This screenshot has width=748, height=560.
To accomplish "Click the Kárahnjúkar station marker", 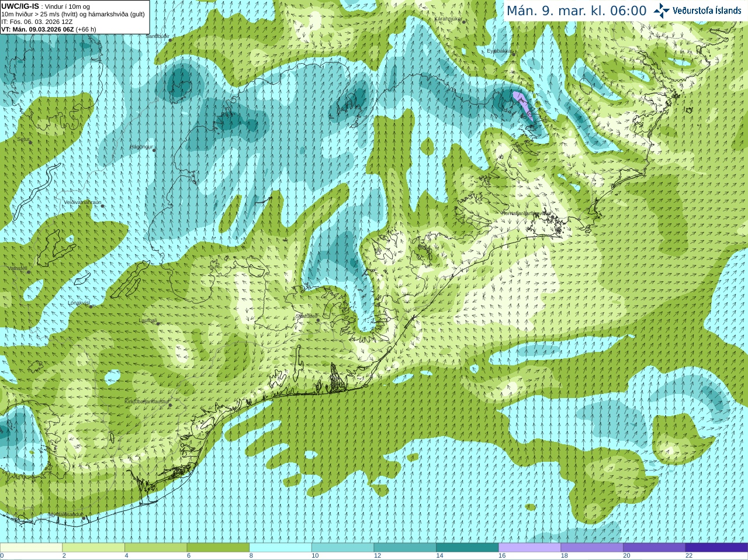I will coord(464,22).
